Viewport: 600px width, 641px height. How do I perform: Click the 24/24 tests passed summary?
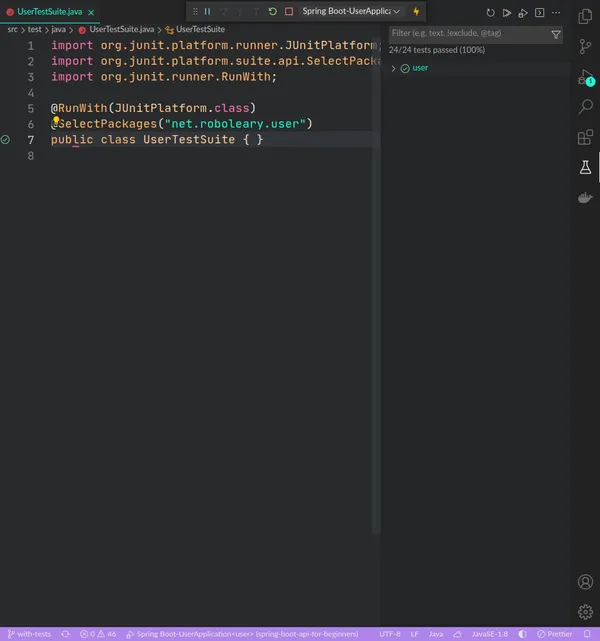[x=437, y=50]
